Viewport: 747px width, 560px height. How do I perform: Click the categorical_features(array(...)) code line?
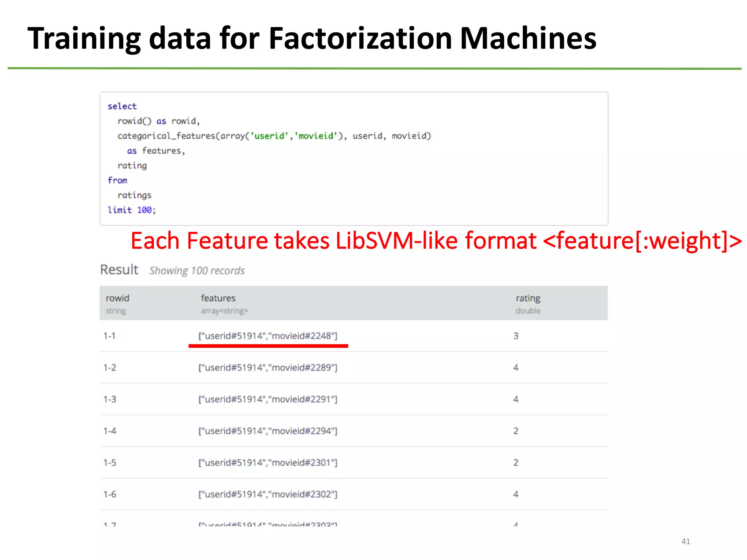pyautogui.click(x=274, y=136)
